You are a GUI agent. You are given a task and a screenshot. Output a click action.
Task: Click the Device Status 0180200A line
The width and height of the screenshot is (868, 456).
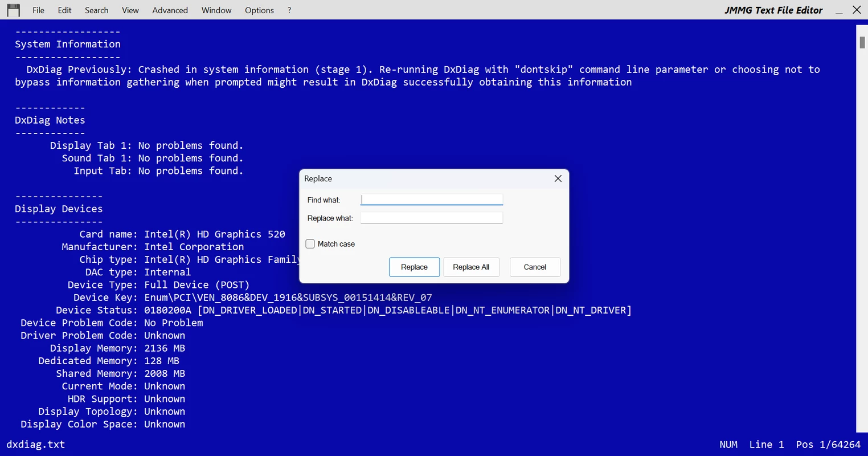(343, 310)
